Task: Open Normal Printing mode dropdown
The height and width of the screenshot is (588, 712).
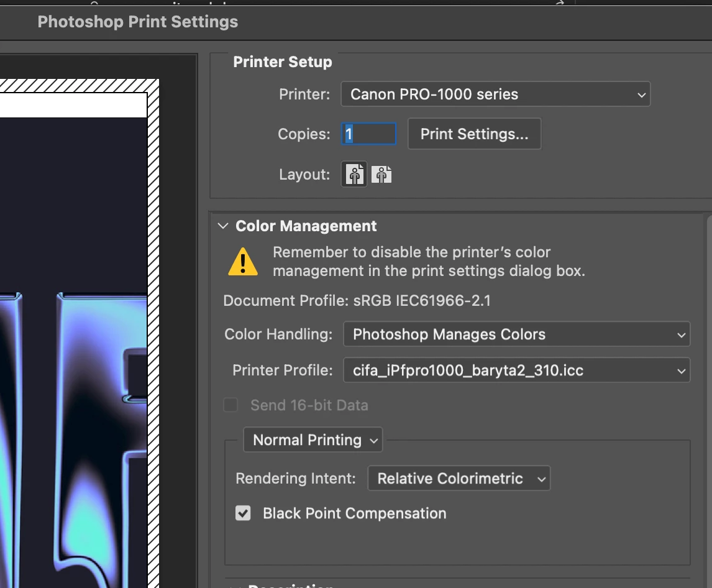Action: (x=313, y=440)
